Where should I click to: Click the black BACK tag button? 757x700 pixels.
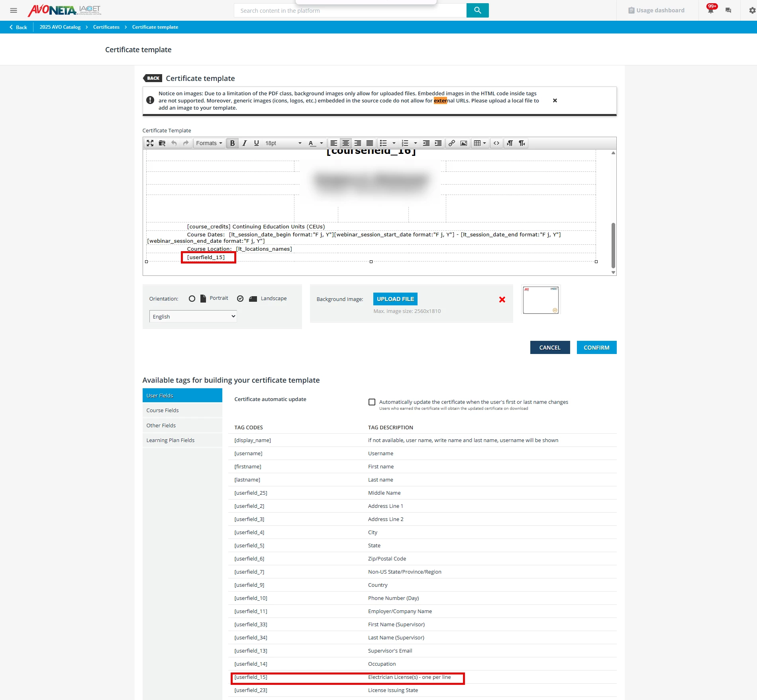pos(153,78)
